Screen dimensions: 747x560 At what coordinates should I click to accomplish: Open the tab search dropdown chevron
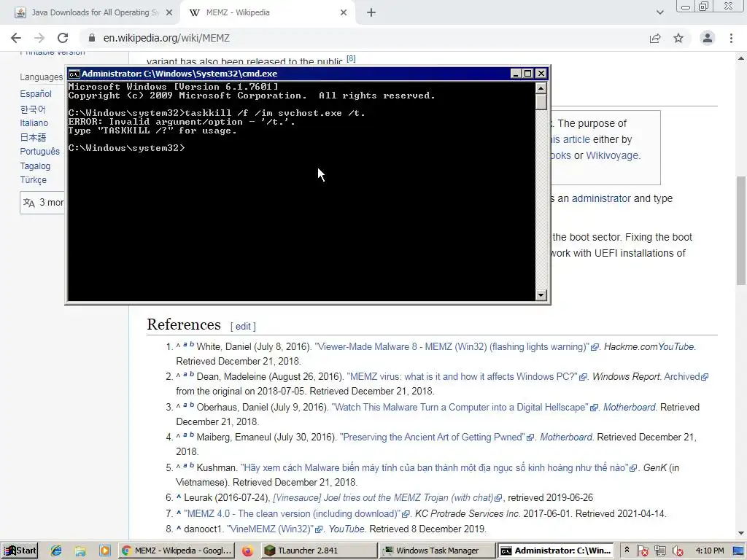click(x=659, y=12)
